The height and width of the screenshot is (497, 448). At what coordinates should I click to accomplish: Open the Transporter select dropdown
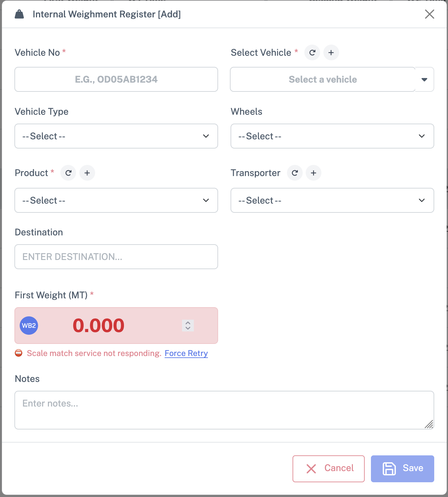click(332, 200)
